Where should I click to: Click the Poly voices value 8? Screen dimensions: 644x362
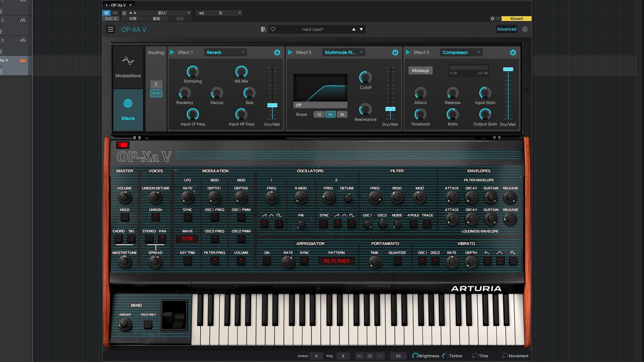click(x=343, y=356)
